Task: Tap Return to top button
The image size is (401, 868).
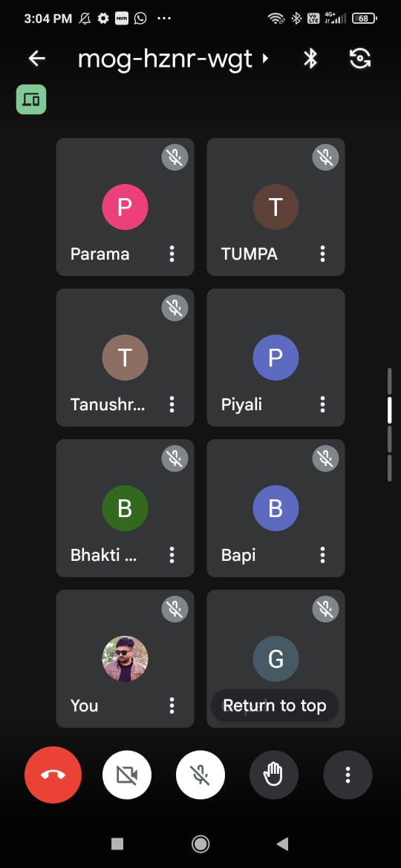Action: click(275, 706)
